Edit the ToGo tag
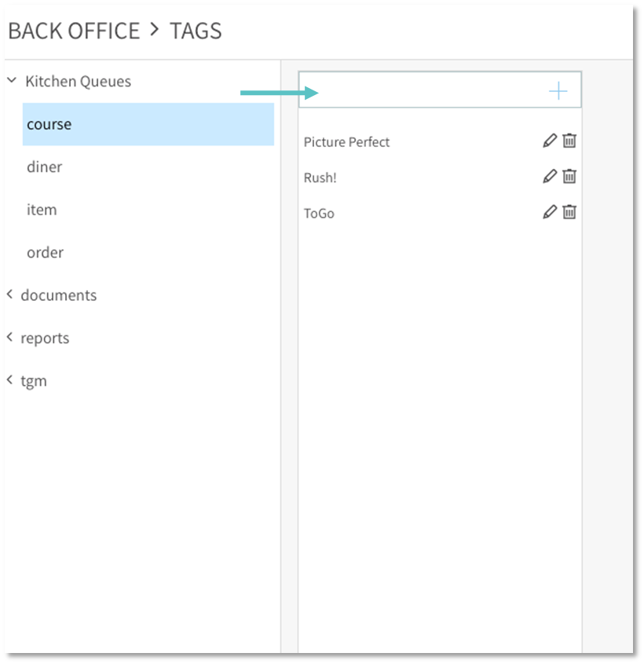The height and width of the screenshot is (664, 644). pos(550,212)
